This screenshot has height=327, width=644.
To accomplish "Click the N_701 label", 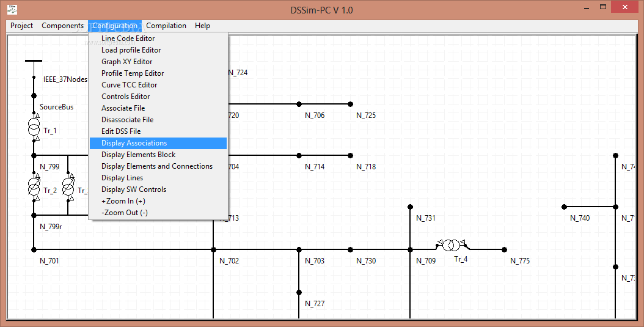I will 49,261.
